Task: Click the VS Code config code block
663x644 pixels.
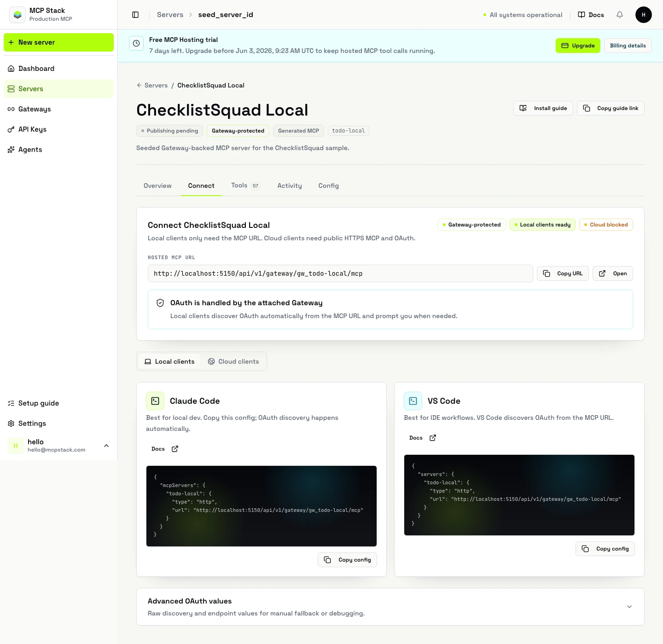Action: pos(519,495)
